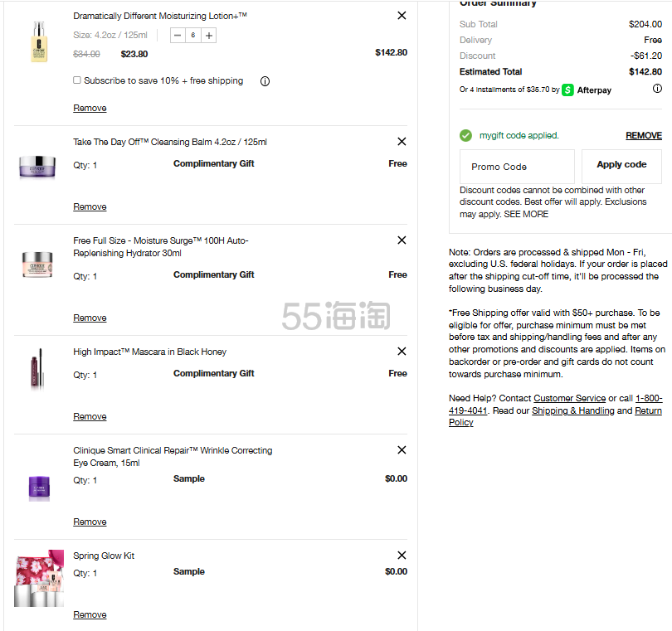
Task: Open Shipping & Handling policy link
Action: point(572,410)
